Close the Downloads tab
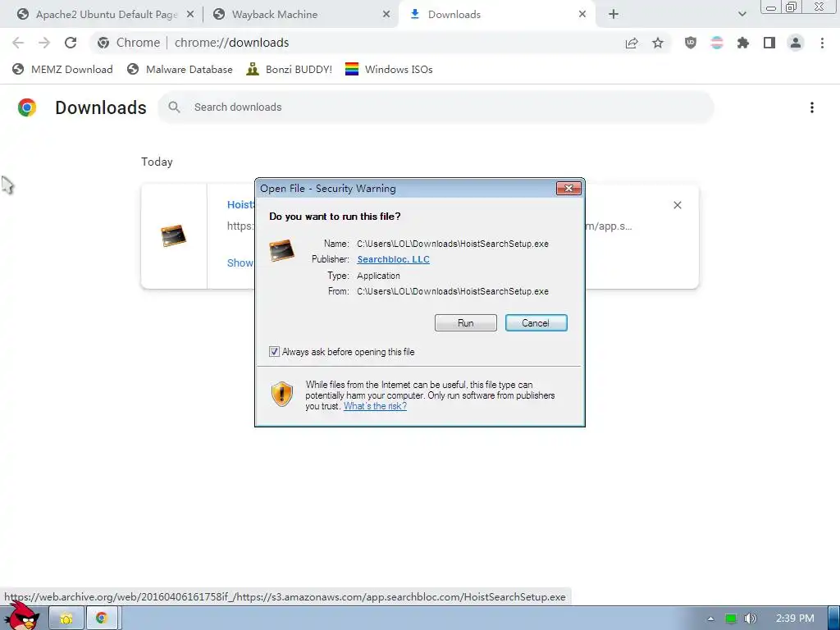The image size is (840, 630). tap(582, 15)
